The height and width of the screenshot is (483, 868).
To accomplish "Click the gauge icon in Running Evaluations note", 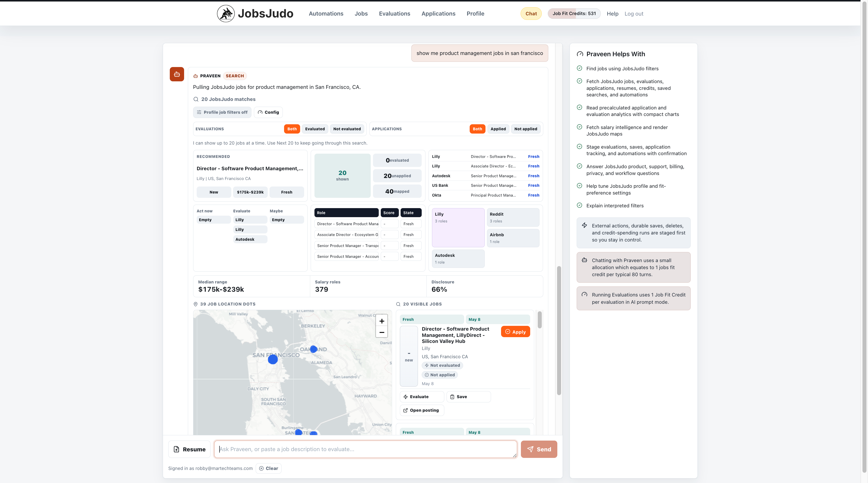I will (585, 294).
